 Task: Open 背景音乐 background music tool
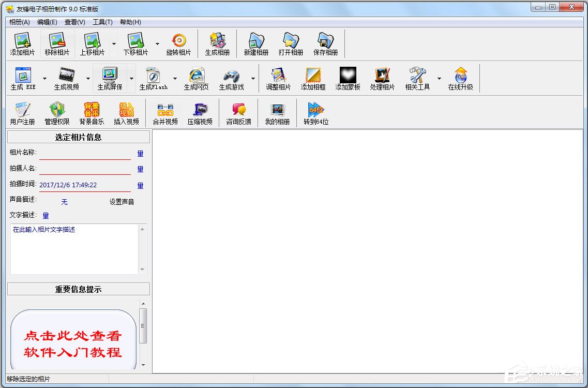tap(92, 113)
